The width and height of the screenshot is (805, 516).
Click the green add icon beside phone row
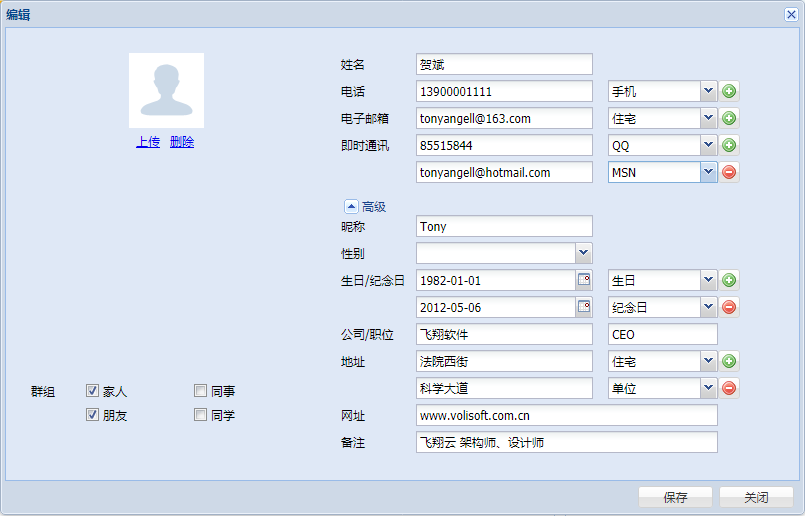(x=729, y=91)
